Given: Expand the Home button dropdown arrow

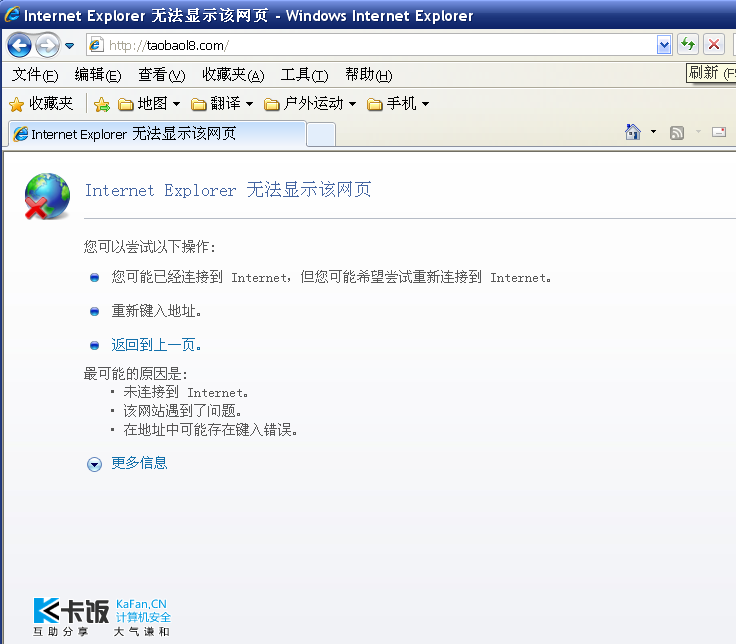Looking at the screenshot, I should point(653,132).
